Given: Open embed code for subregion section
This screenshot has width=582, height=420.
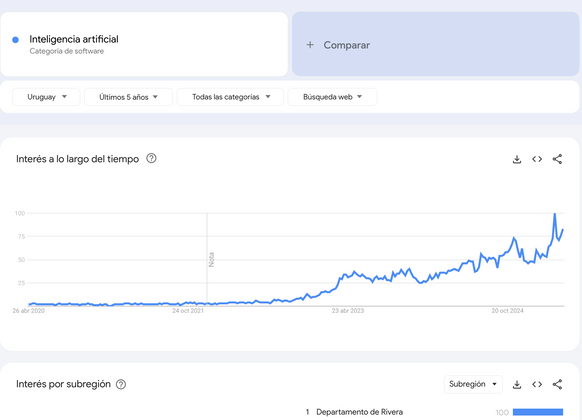Looking at the screenshot, I should [x=537, y=384].
